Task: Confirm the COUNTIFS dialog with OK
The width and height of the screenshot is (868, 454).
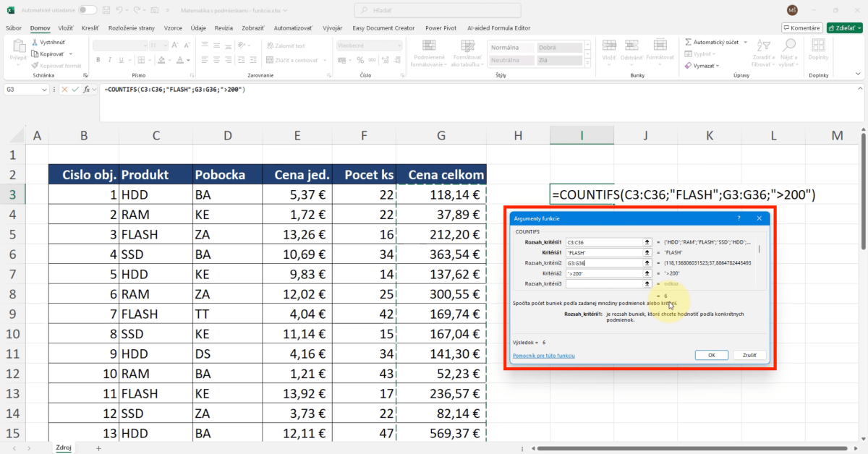Action: click(x=710, y=354)
